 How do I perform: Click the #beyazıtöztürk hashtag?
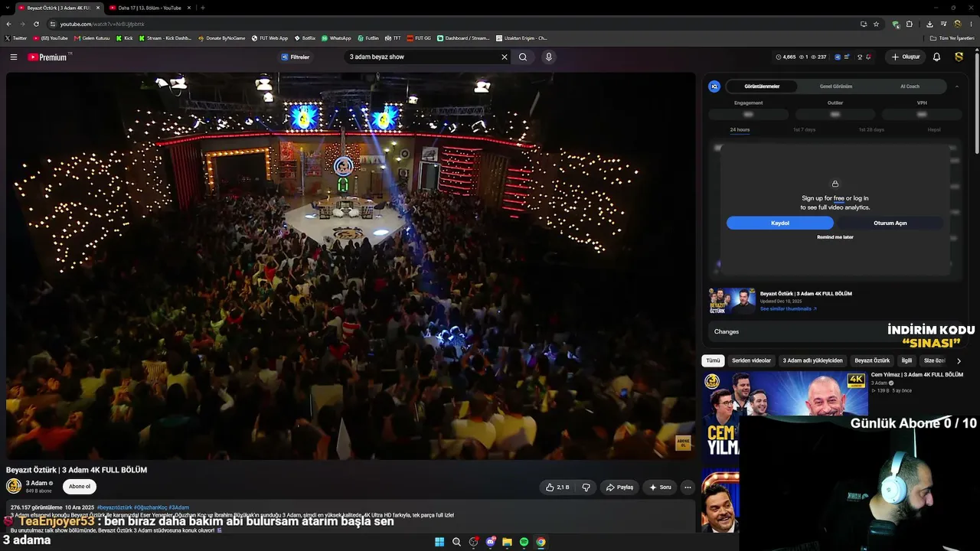[114, 507]
